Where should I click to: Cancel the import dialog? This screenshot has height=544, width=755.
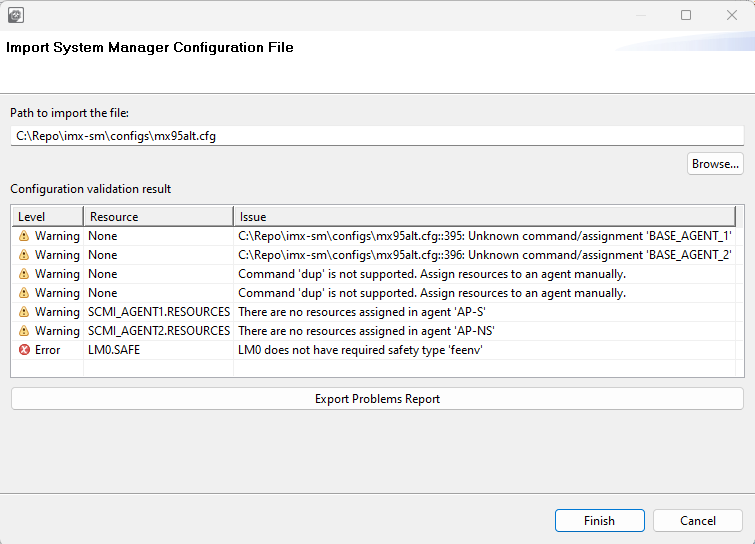[x=697, y=521]
